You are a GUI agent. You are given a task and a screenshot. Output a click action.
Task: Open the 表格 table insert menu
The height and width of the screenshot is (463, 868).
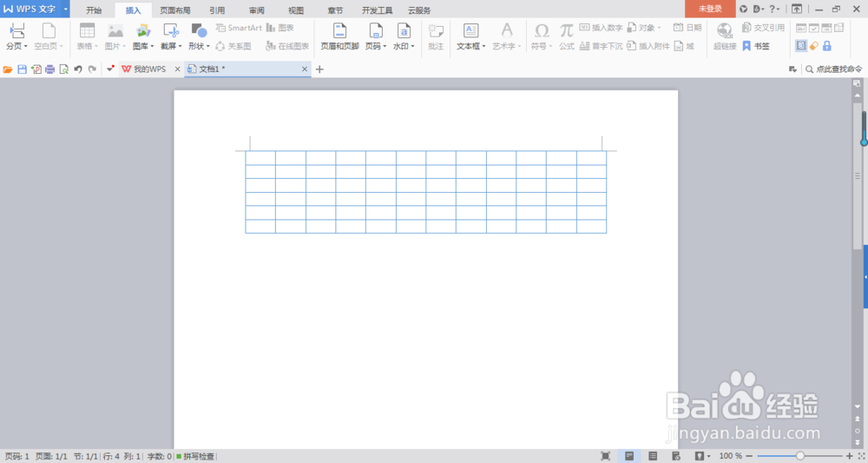tap(87, 37)
